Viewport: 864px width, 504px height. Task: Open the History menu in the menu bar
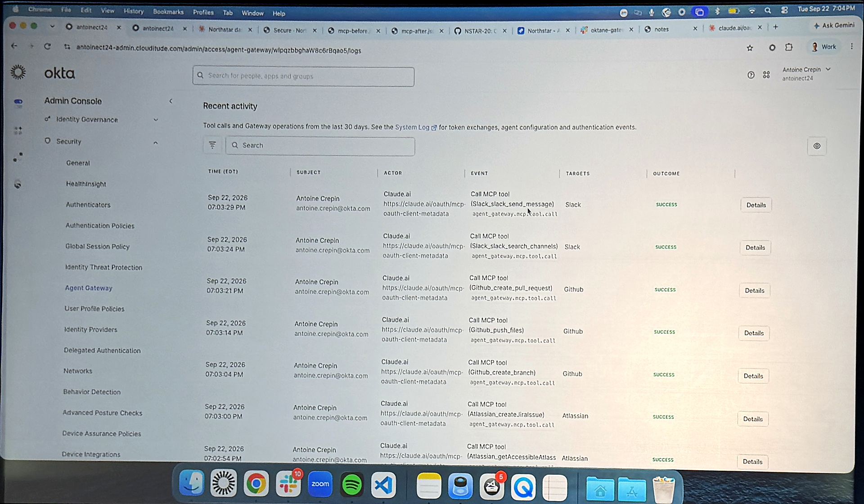point(133,11)
